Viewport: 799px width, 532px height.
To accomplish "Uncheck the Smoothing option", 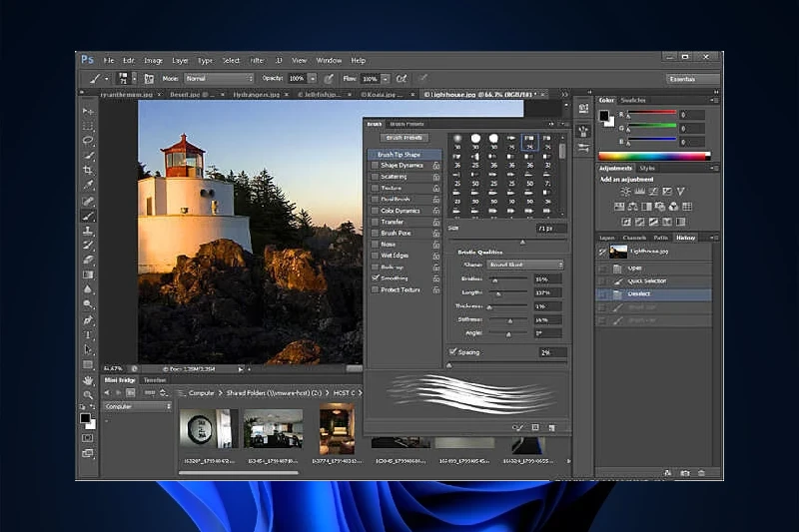I will click(375, 278).
